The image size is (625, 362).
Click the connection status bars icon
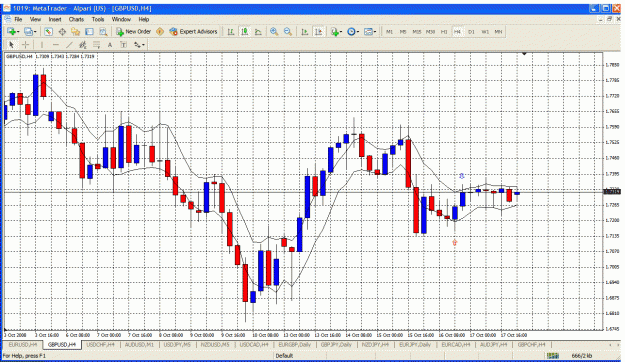[552, 356]
